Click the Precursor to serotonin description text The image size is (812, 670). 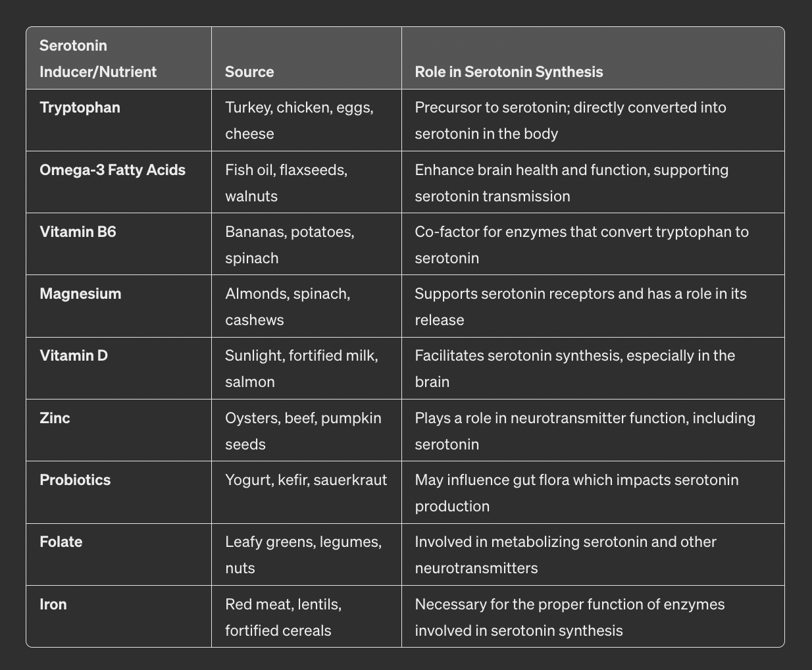click(571, 120)
